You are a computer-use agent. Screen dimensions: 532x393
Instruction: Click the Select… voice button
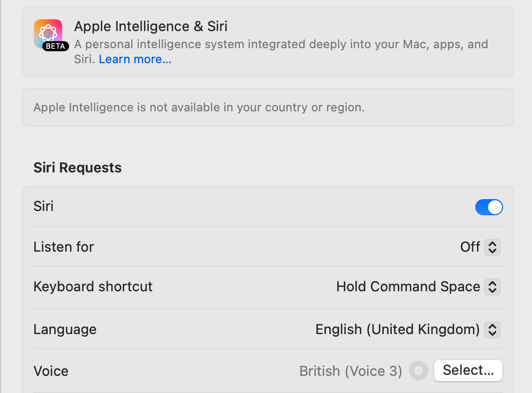468,371
